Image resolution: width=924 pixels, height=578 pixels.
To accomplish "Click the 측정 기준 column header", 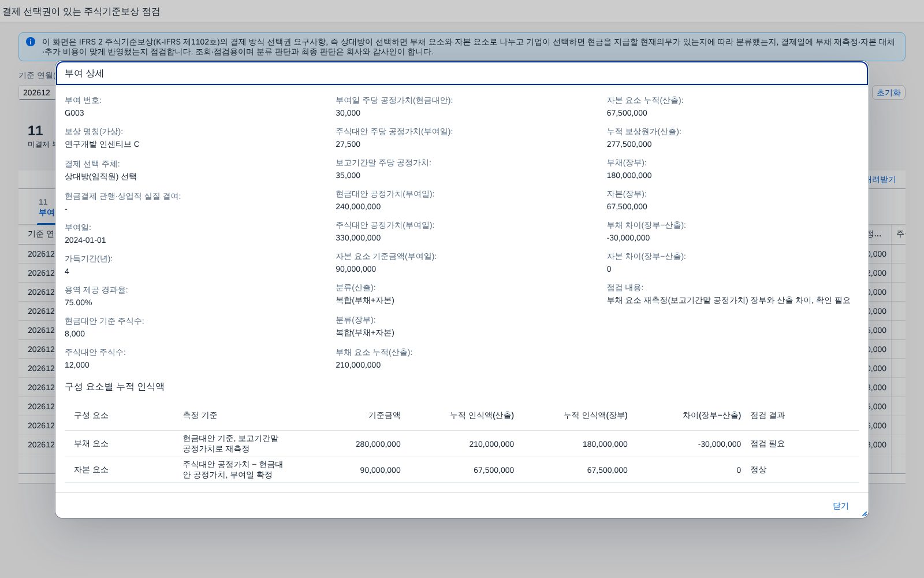I will pyautogui.click(x=200, y=416).
